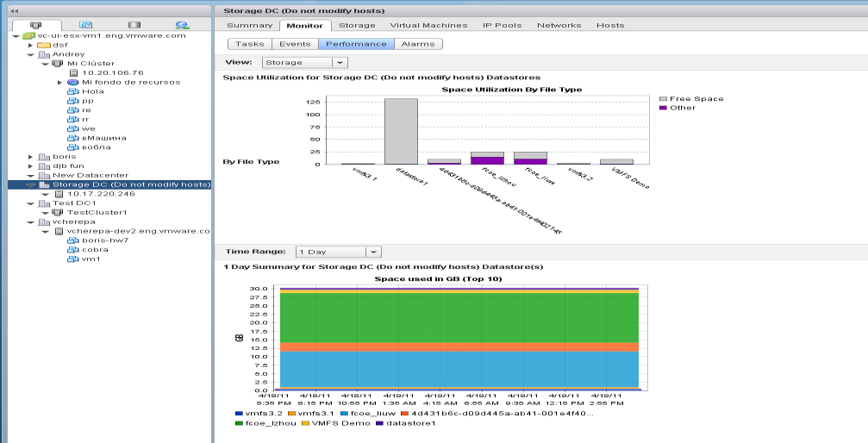868x443 pixels.
Task: Click the fcoe_liuw blue legend swatch
Action: point(344,414)
